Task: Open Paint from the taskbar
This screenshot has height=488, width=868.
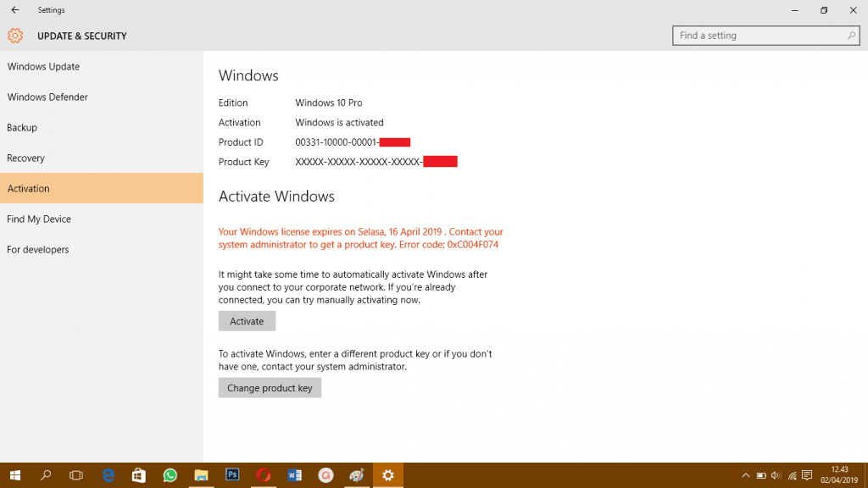Action: [x=357, y=475]
